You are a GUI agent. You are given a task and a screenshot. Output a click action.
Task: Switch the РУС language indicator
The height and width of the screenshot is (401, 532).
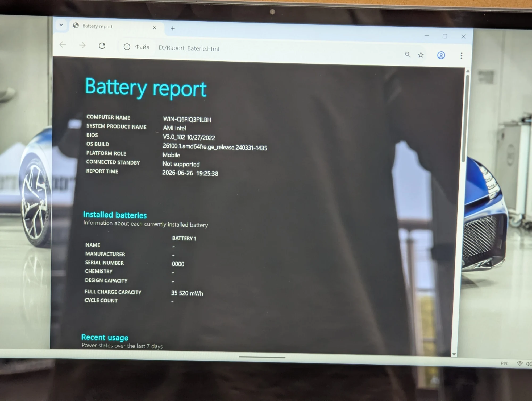pyautogui.click(x=505, y=363)
